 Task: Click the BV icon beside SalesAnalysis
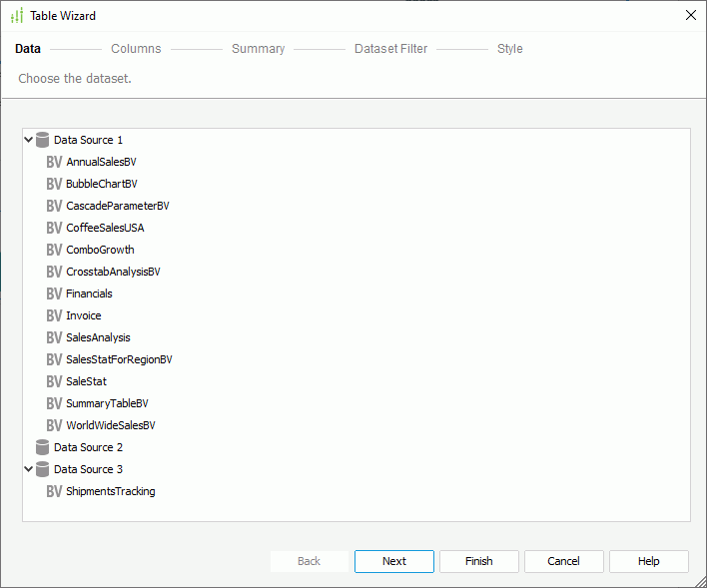coord(54,337)
